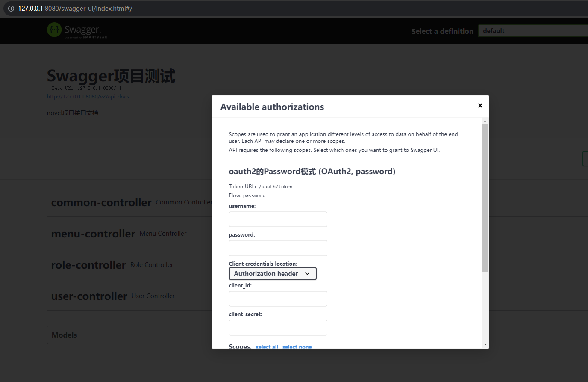Focus the client_secret input box
588x382 pixels.
(x=278, y=328)
